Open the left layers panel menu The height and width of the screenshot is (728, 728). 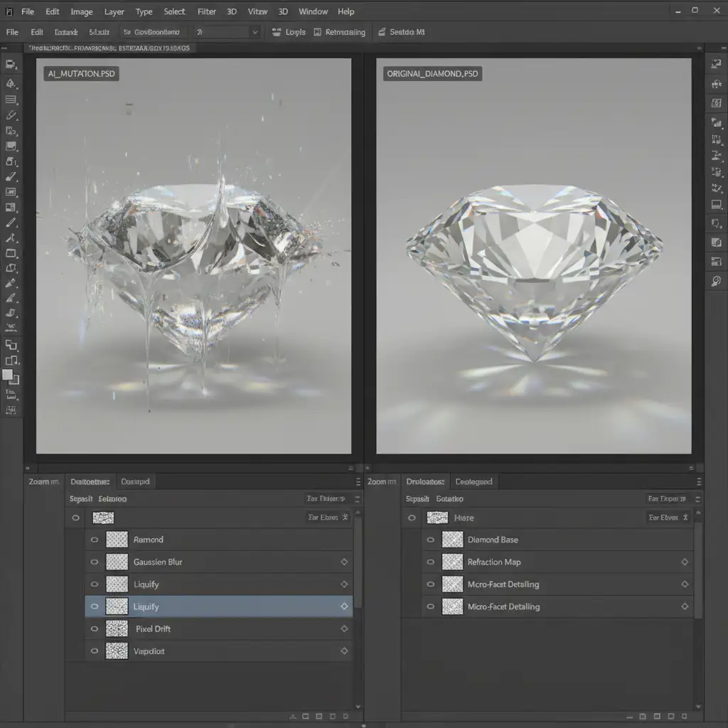(x=358, y=481)
